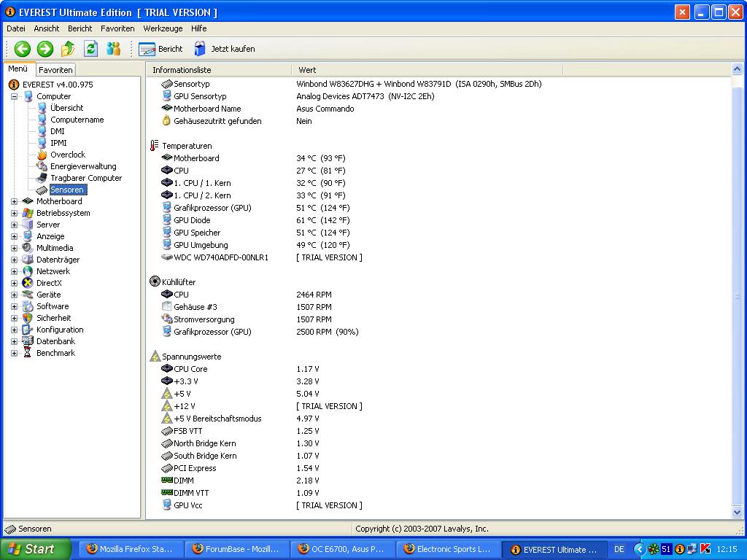Viewport: 747px width, 560px height.
Task: Click the Kaspersky K tray icon
Action: pyautogui.click(x=705, y=549)
